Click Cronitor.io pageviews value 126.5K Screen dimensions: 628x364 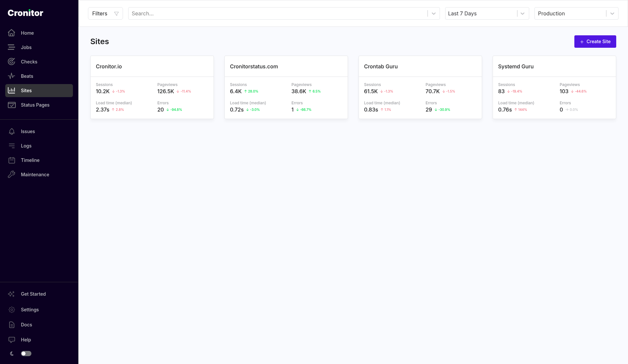point(166,91)
